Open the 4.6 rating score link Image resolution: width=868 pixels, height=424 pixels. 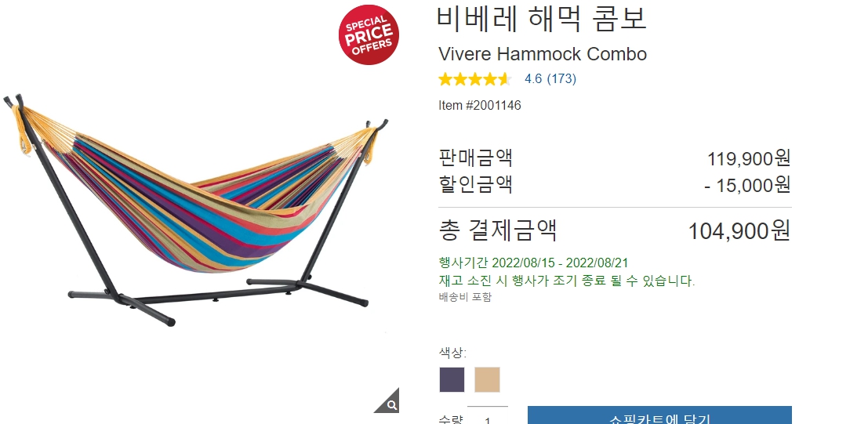(533, 79)
